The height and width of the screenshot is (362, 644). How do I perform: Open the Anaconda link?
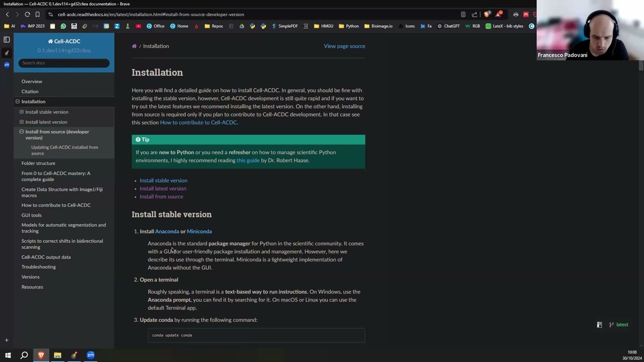point(167,231)
